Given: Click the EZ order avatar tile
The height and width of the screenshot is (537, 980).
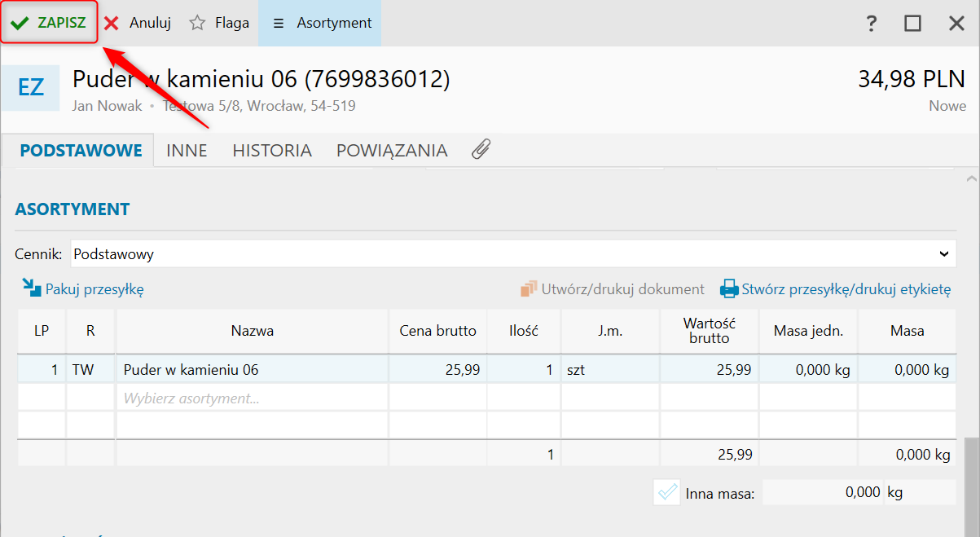Looking at the screenshot, I should coord(31,87).
